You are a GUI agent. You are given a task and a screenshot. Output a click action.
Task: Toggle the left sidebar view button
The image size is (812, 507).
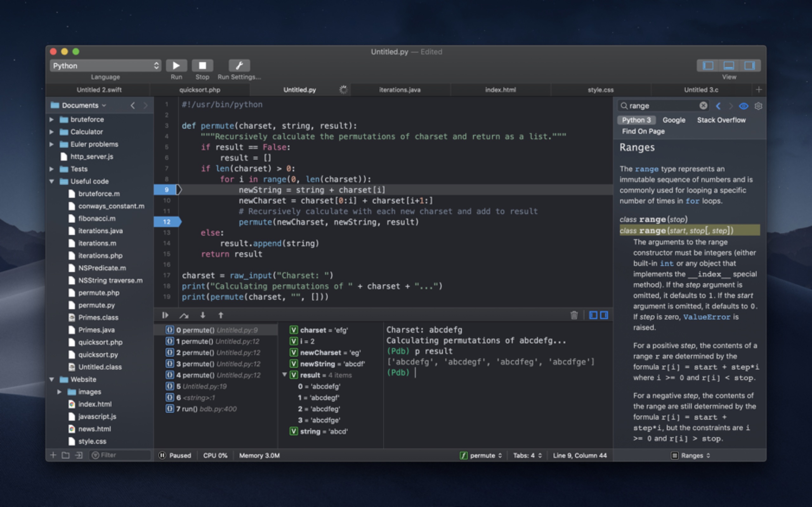pos(708,65)
